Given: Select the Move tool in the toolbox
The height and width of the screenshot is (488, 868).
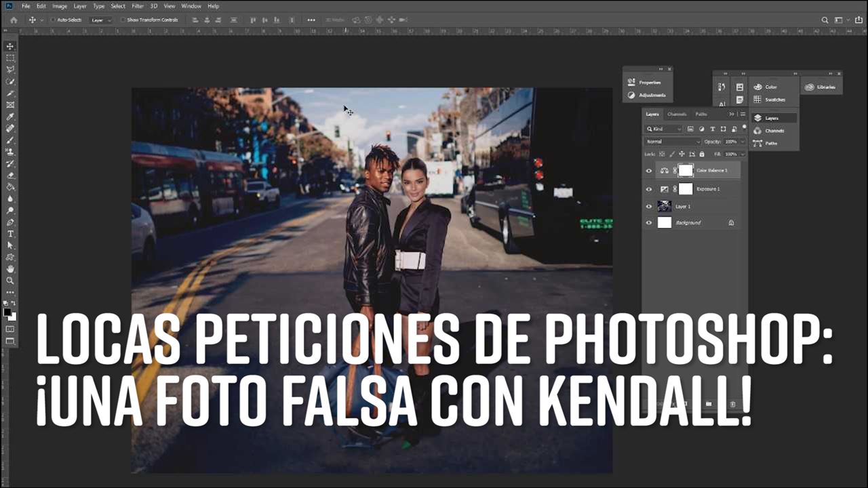Looking at the screenshot, I should pos(10,46).
